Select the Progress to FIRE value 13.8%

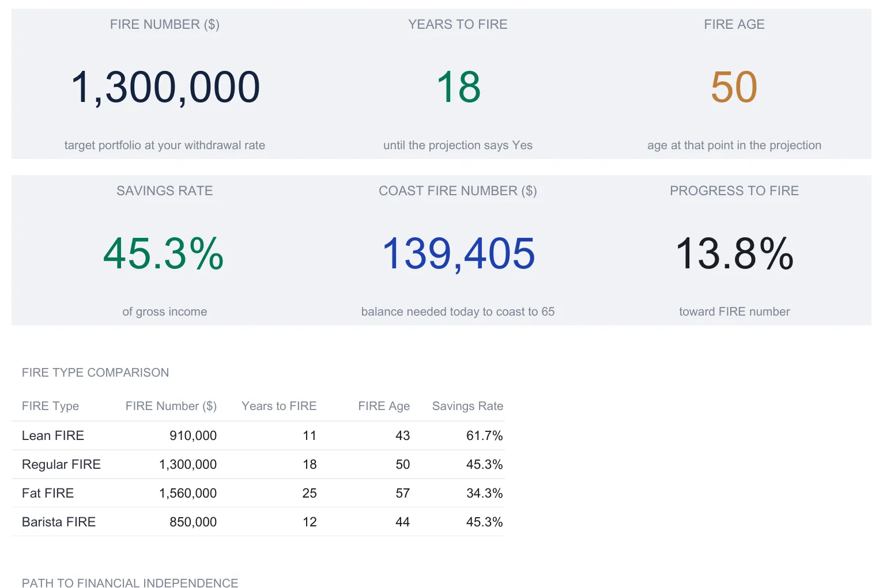coord(734,253)
